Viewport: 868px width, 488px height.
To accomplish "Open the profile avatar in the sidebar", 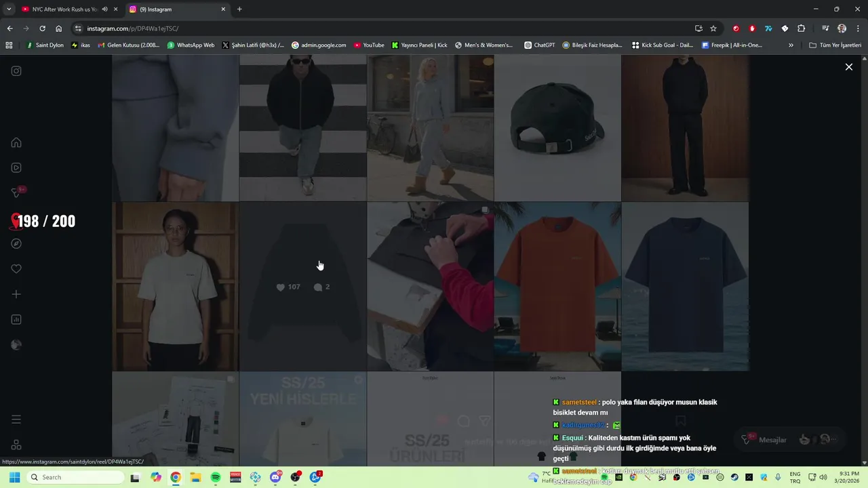I will 16,345.
